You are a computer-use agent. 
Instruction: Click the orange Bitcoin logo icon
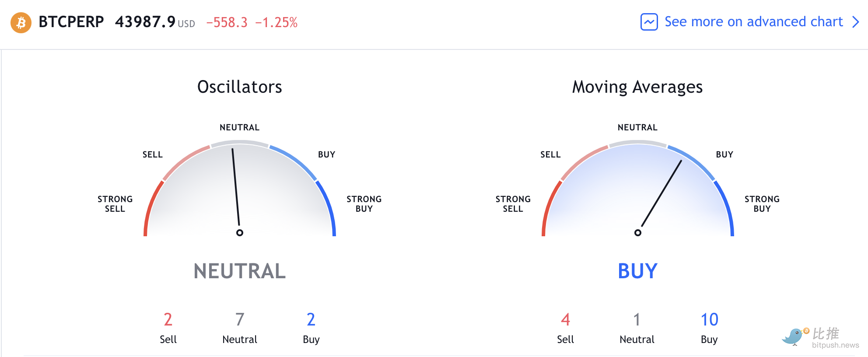[x=21, y=23]
